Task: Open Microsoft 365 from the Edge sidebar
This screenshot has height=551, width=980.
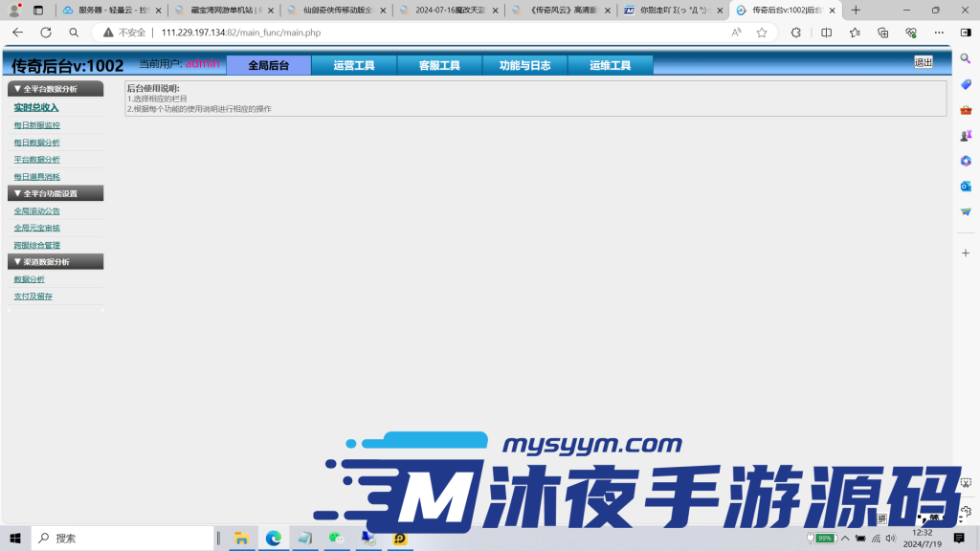Action: (966, 162)
